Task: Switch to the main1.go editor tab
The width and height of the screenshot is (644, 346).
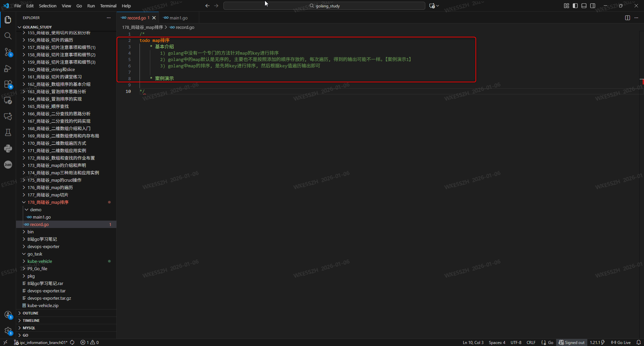Action: pos(178,18)
